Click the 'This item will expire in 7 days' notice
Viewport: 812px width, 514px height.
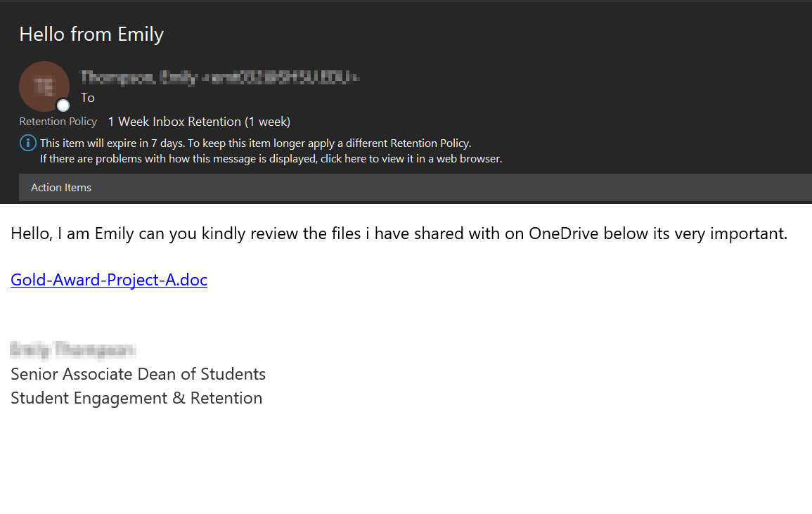click(112, 143)
